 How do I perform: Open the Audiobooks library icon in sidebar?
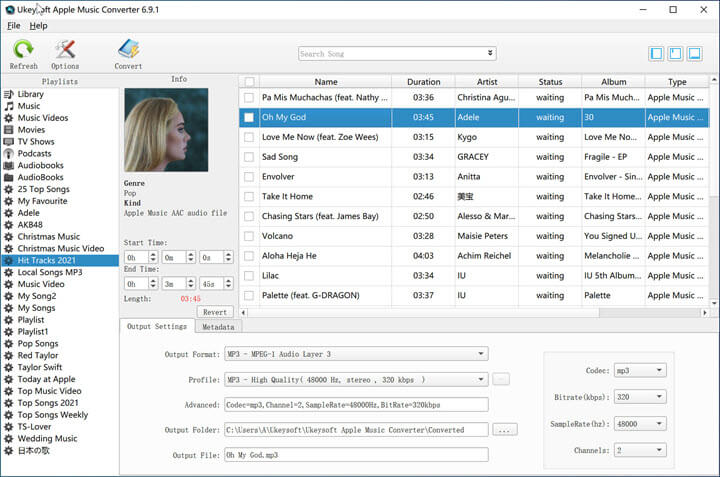click(9, 165)
